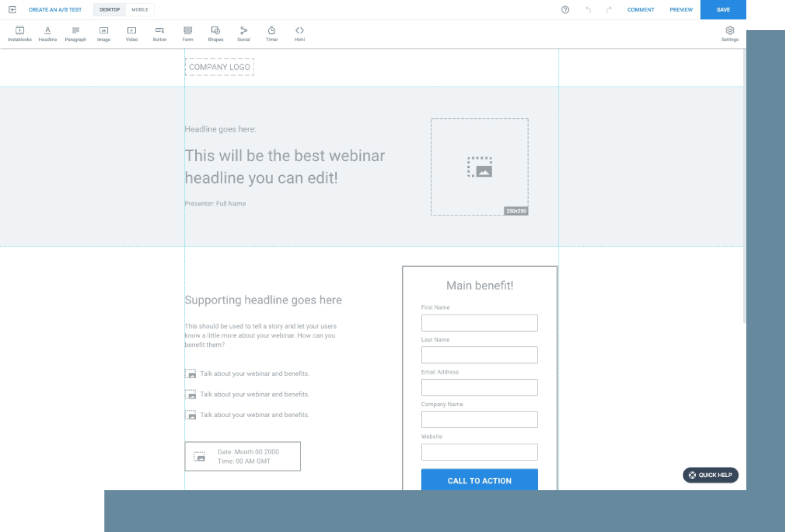785x532 pixels.
Task: Switch to Desktop view
Action: click(x=109, y=9)
